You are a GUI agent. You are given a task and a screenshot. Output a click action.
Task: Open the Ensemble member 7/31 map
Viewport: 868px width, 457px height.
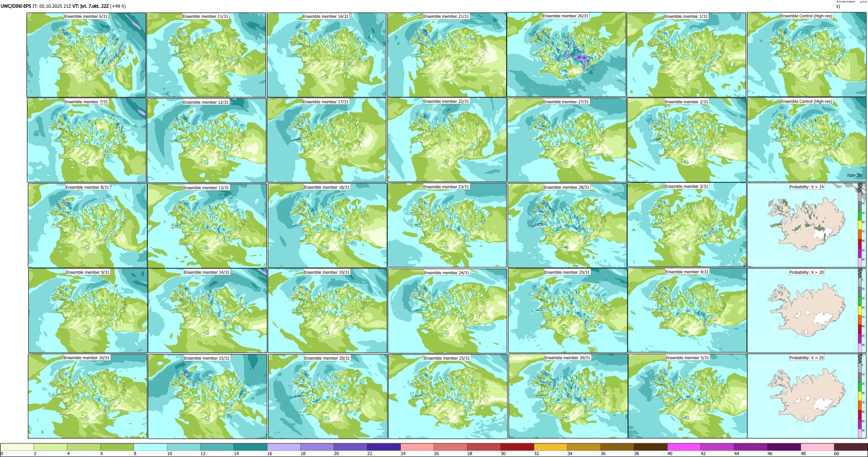pos(87,140)
